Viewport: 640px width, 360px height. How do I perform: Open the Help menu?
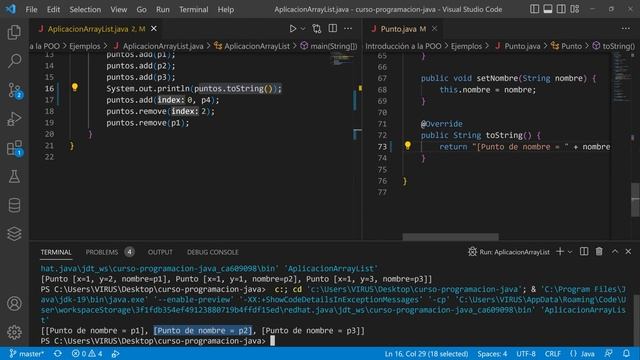pos(226,9)
